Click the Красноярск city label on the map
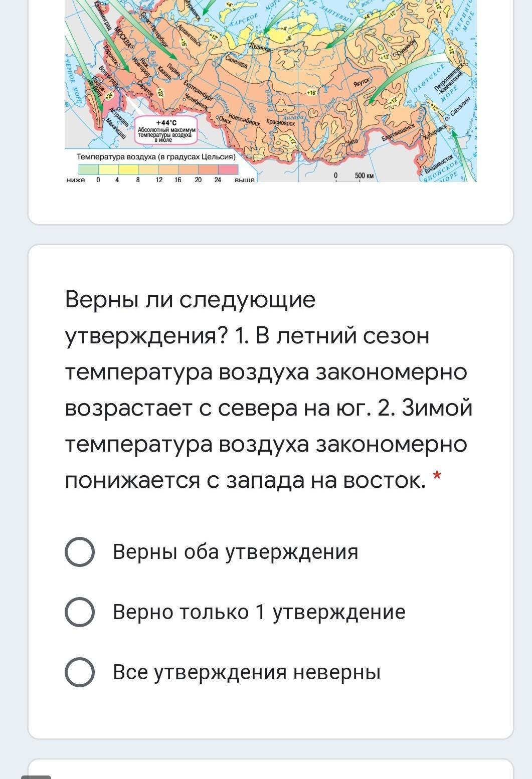Viewport: 532px width, 779px height. tap(280, 122)
